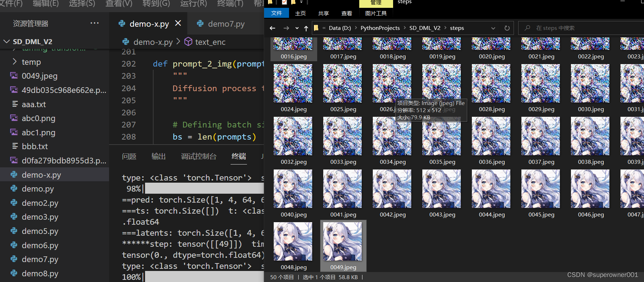Select thumbnail 0048.jpeg

click(293, 241)
